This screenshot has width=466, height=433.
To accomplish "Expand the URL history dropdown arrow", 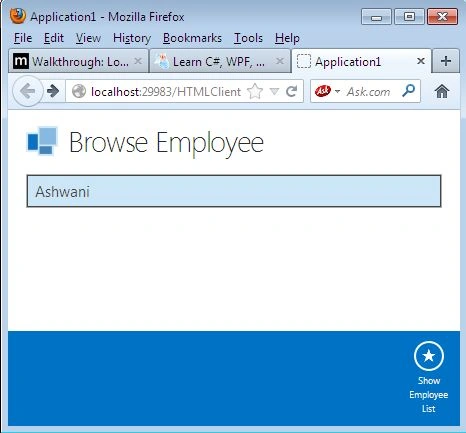I will (x=274, y=91).
